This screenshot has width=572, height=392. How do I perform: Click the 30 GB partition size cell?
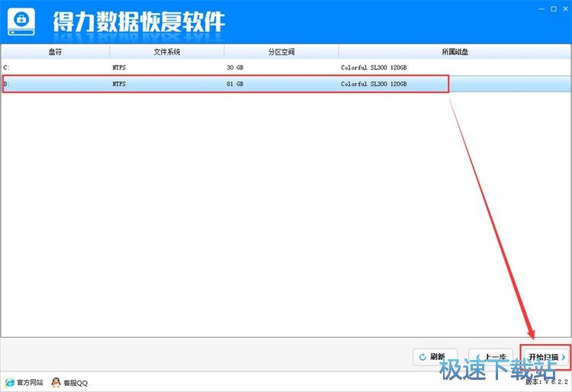235,68
